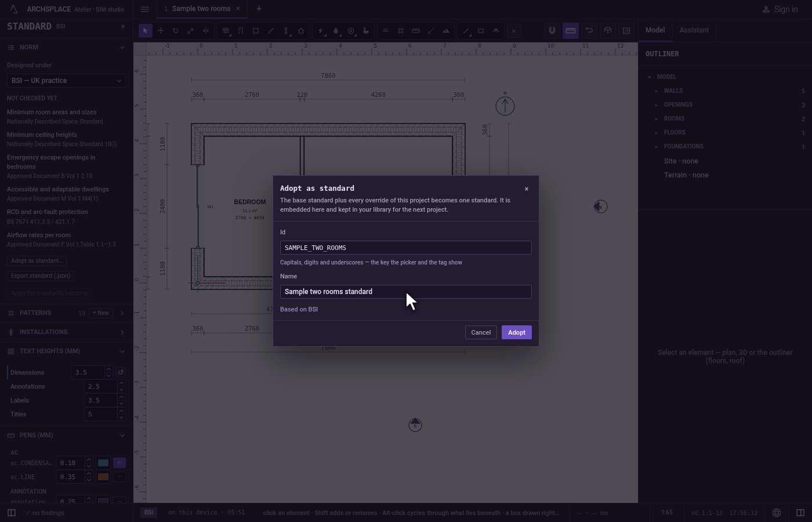The width and height of the screenshot is (812, 522).
Task: Choose the grid hash tool
Action: tap(401, 31)
